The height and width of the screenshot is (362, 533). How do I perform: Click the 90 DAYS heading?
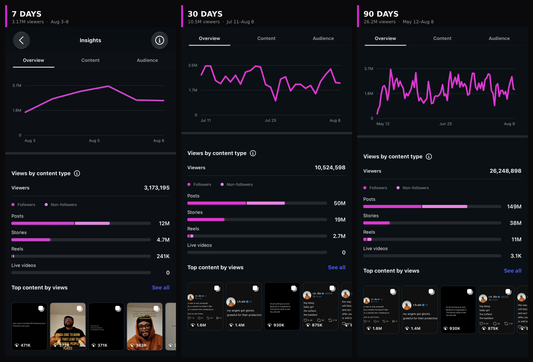tap(381, 14)
